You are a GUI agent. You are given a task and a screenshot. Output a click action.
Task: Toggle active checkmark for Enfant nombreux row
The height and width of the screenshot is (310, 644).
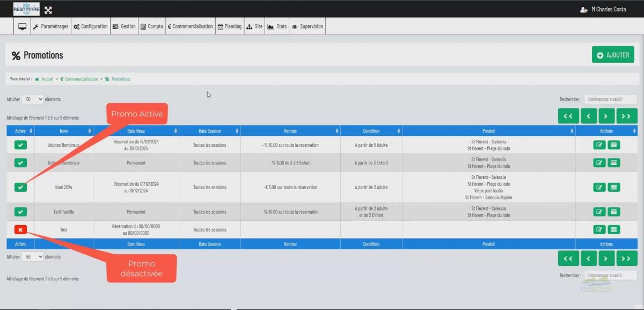coord(20,163)
